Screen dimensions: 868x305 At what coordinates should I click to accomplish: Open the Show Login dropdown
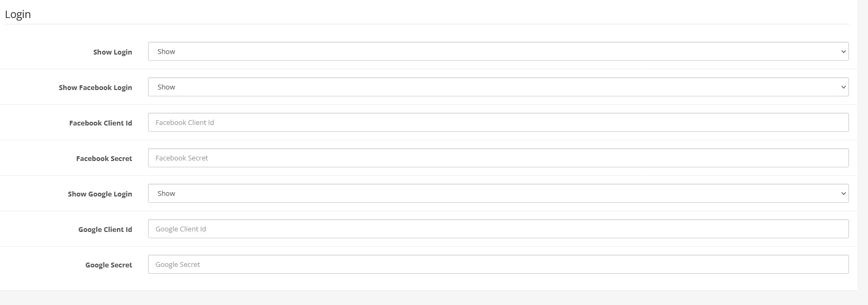[498, 51]
